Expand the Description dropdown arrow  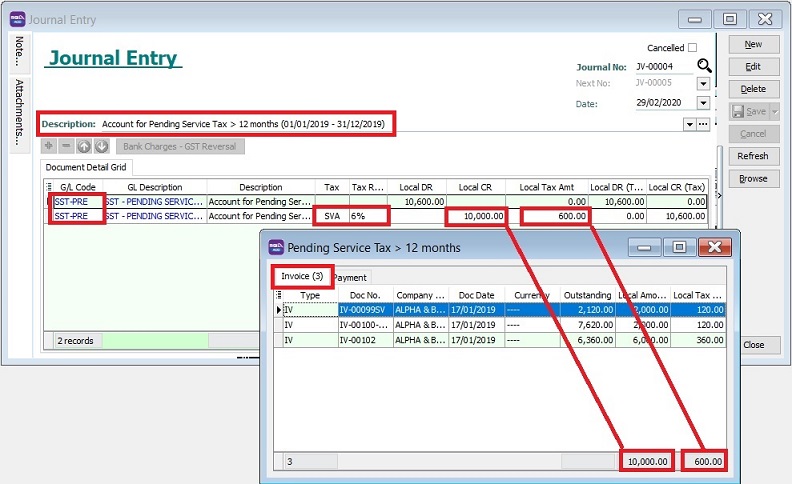tap(689, 124)
